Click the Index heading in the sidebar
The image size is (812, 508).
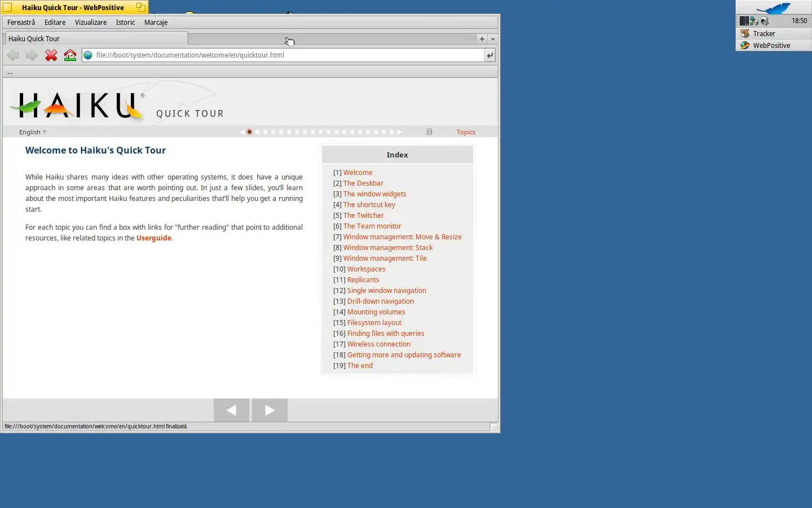(x=397, y=155)
